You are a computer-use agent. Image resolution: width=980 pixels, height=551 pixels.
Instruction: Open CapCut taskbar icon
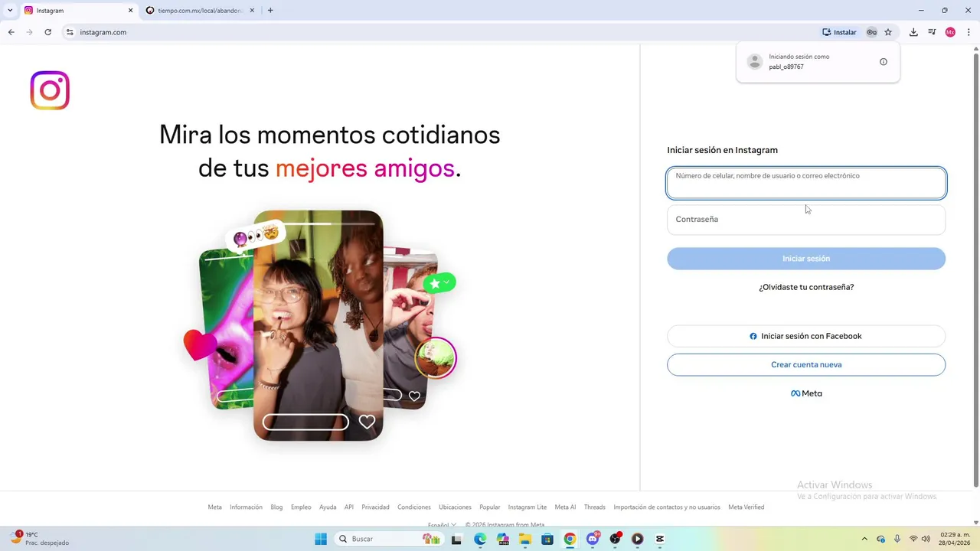[660, 539]
